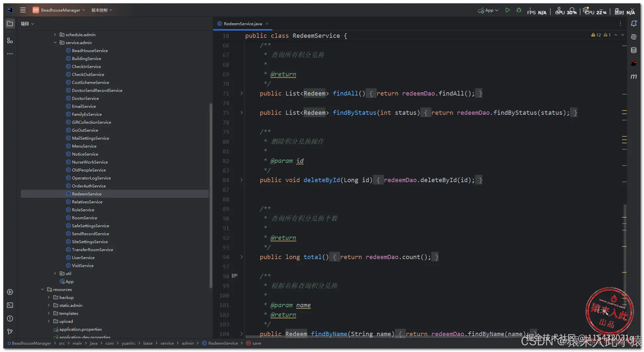Viewport: 644px width, 352px height.
Task: Jump to previous highlighted error arrow
Action: tap(616, 35)
